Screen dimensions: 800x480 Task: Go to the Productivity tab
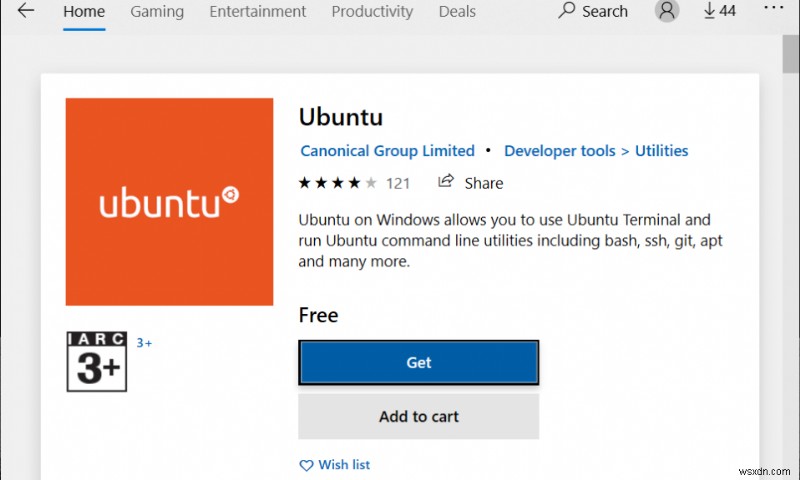[372, 12]
